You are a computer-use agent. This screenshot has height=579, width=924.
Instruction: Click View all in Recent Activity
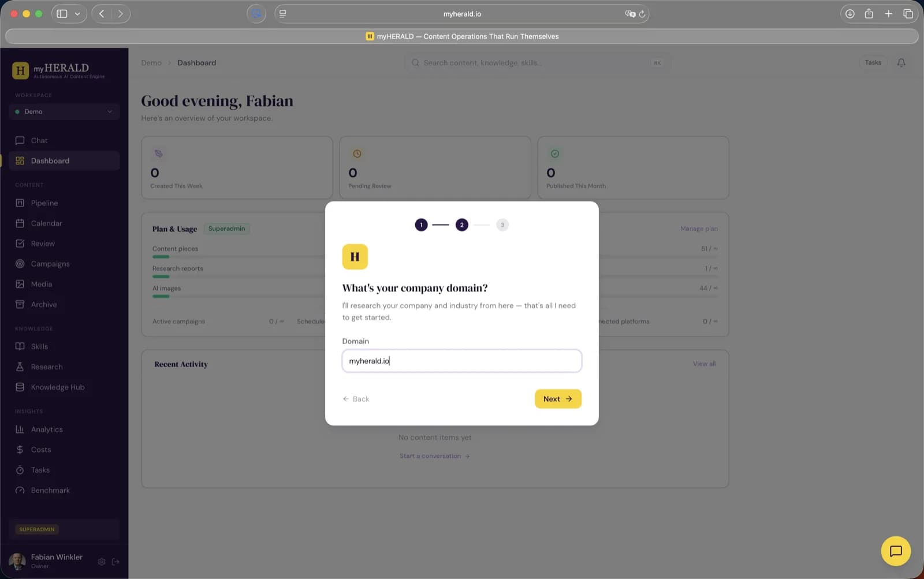(x=705, y=364)
